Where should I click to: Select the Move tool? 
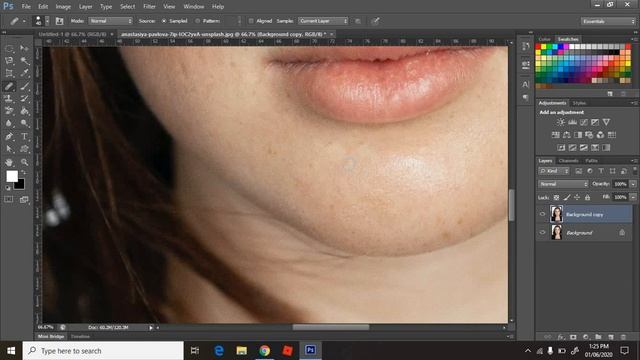point(24,49)
